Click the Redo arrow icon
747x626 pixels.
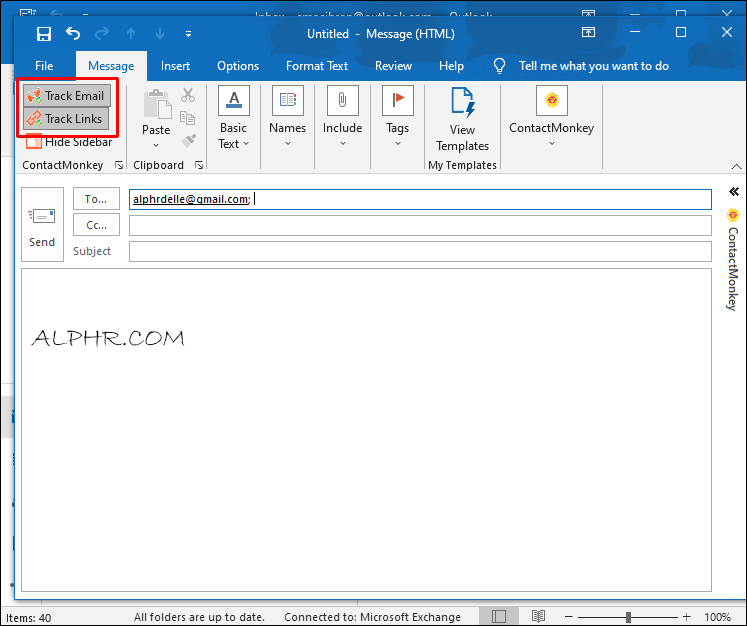pos(101,33)
